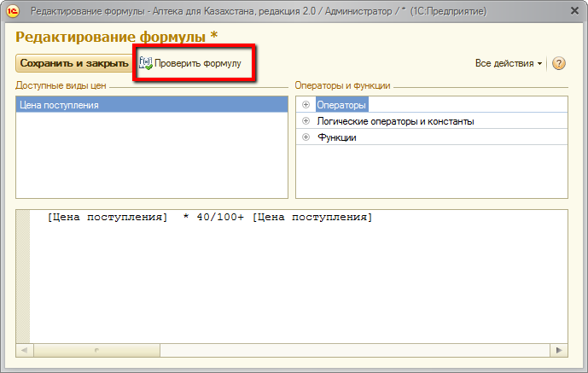Screen dimensions: 588x373
Task: Click the left gutter of formula editor
Action: (x=23, y=273)
